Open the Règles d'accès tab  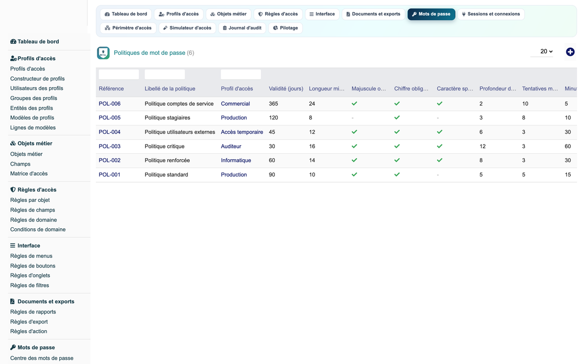278,14
